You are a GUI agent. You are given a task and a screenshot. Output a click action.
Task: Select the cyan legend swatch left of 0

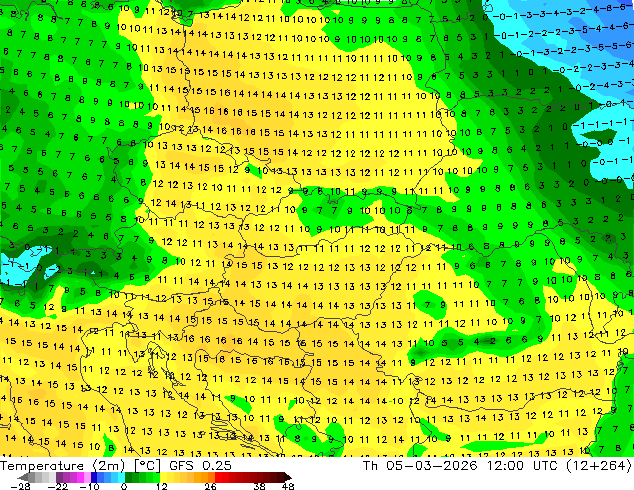click(x=122, y=477)
